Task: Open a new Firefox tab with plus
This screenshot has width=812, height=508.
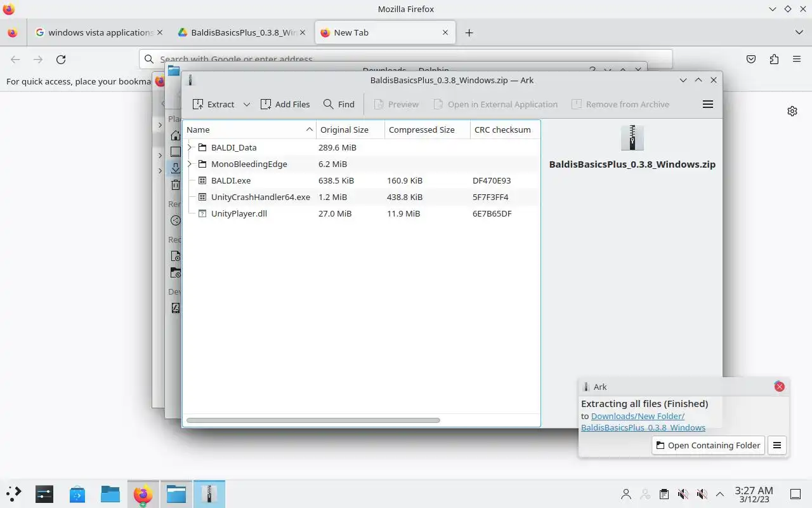Action: (469, 32)
